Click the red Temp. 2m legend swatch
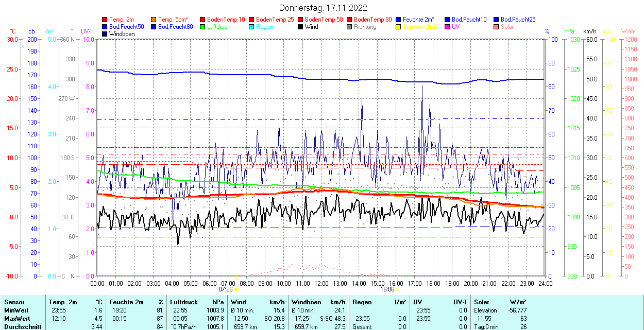This screenshot has height=330, width=644. click(x=105, y=20)
